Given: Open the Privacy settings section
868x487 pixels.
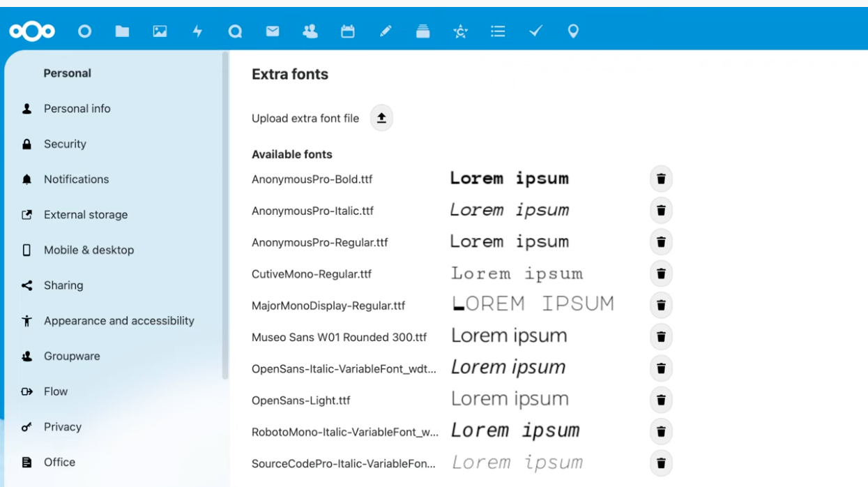Looking at the screenshot, I should (62, 427).
